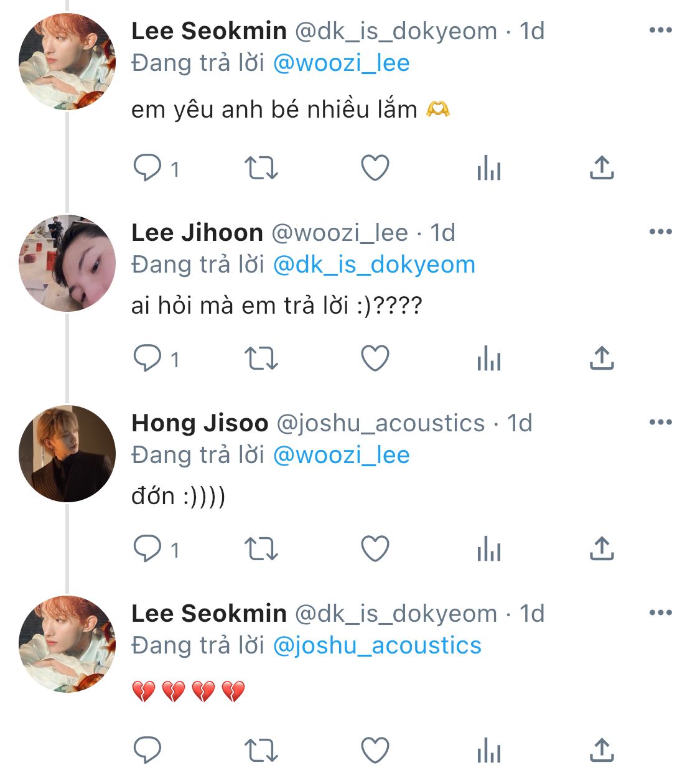Open more options menu on Lee Jihoon's tweet
The width and height of the screenshot is (700, 773).
660,232
